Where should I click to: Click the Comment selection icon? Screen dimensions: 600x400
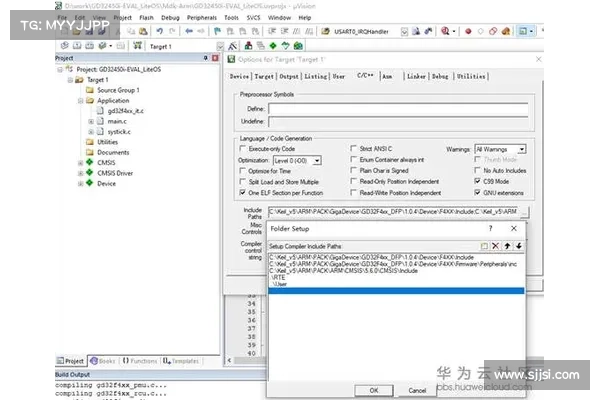tap(297, 31)
